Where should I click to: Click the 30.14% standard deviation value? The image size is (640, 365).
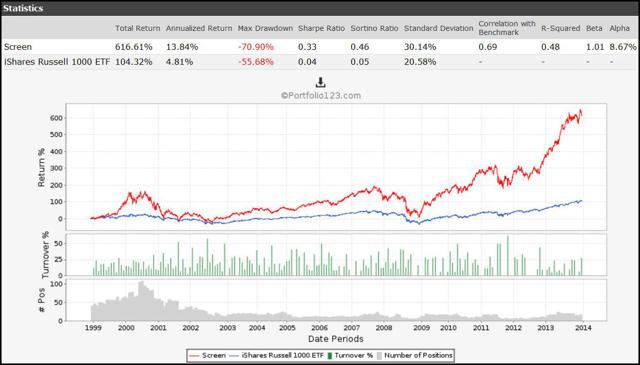[x=420, y=47]
